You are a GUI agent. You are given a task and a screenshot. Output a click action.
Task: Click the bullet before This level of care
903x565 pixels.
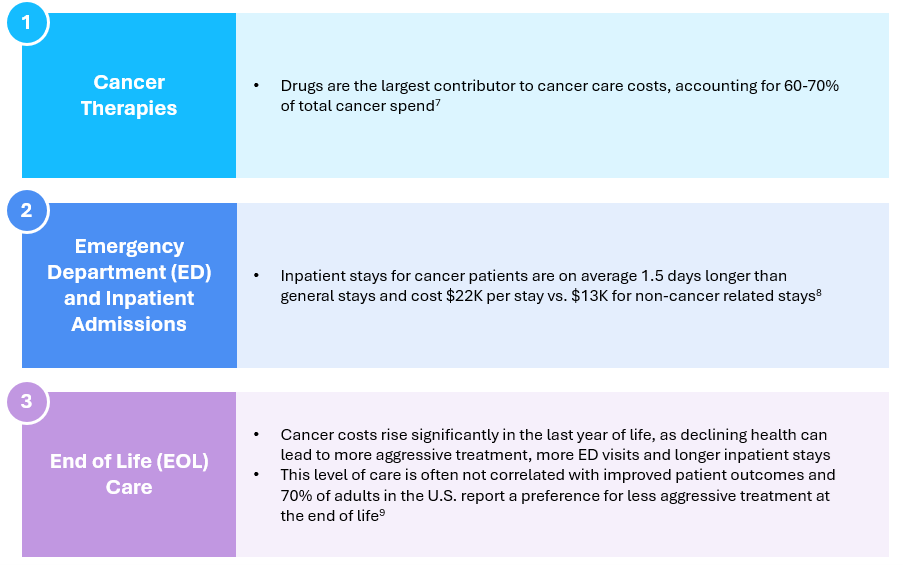pyautogui.click(x=256, y=475)
